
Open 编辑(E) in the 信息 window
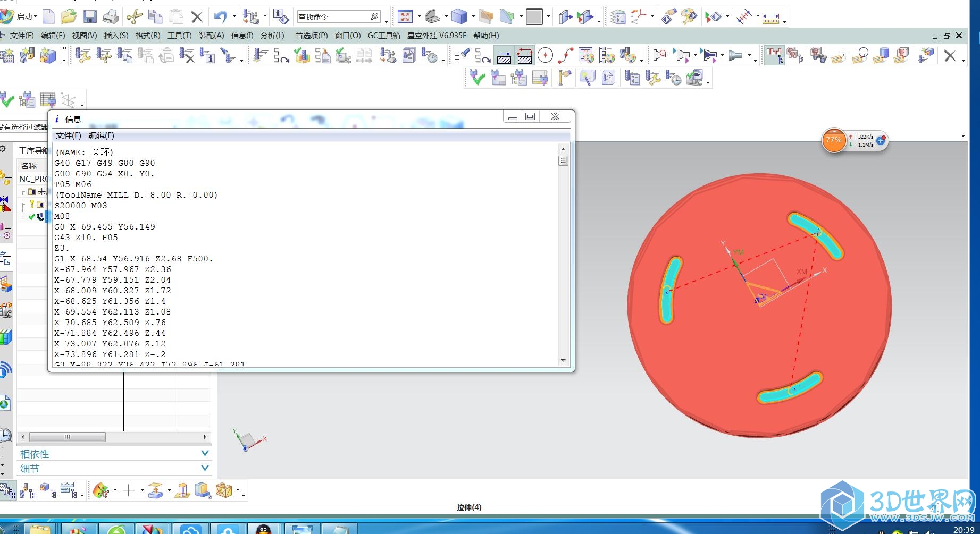click(x=101, y=135)
